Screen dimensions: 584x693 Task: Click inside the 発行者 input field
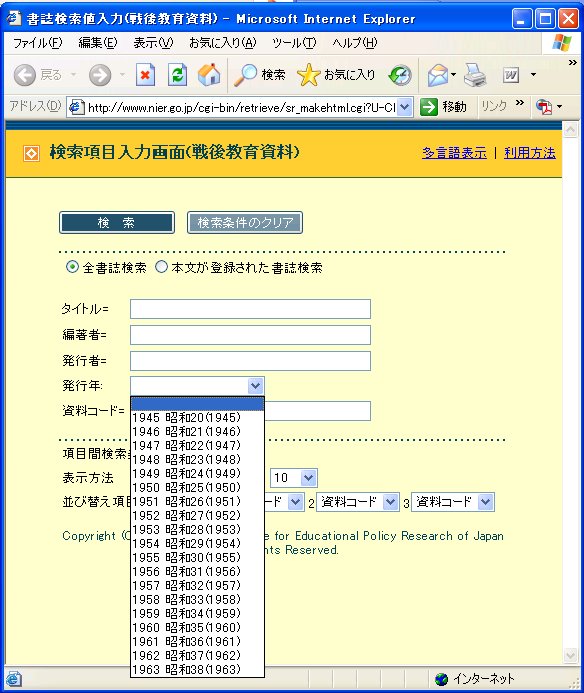250,361
